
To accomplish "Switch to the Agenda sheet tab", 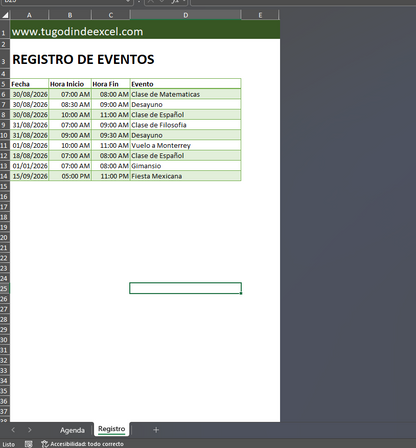I will pos(72,430).
